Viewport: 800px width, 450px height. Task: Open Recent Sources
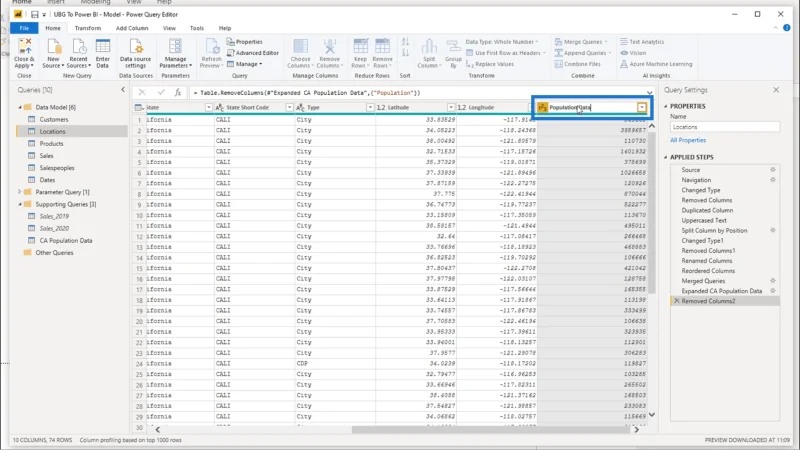(x=79, y=54)
